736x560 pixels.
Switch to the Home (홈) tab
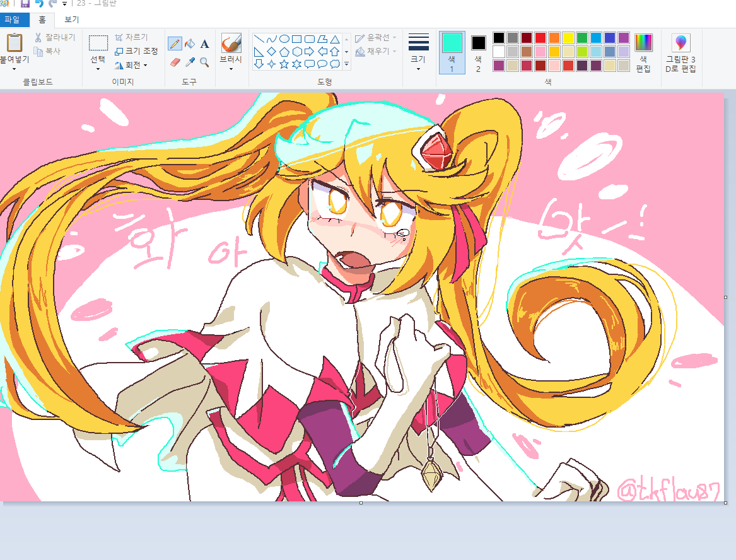(x=42, y=20)
